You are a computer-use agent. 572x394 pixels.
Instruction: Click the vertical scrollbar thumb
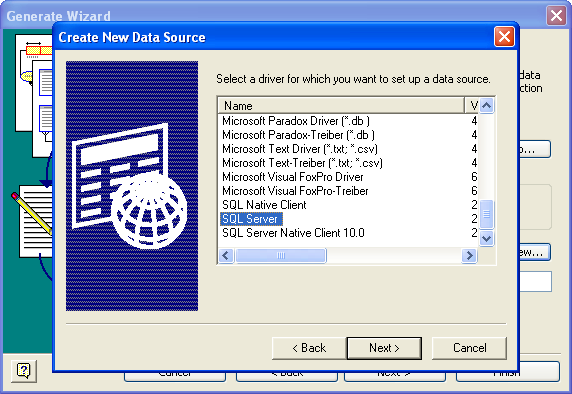tap(487, 215)
